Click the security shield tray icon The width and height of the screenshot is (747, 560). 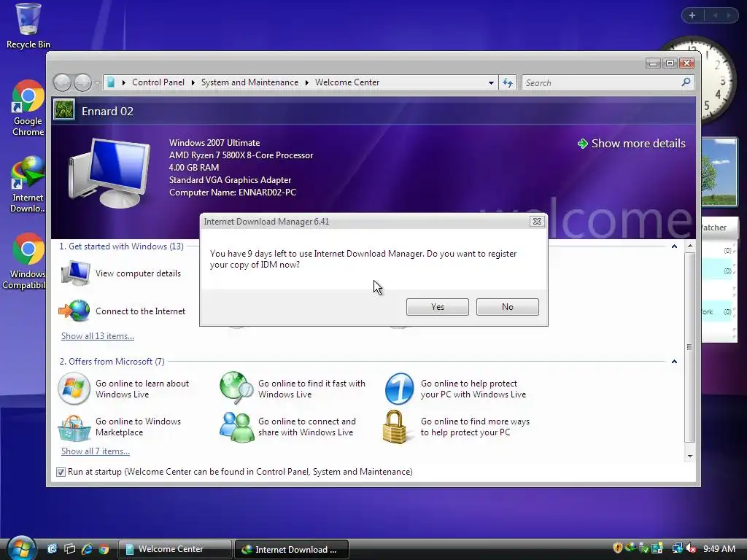point(617,548)
